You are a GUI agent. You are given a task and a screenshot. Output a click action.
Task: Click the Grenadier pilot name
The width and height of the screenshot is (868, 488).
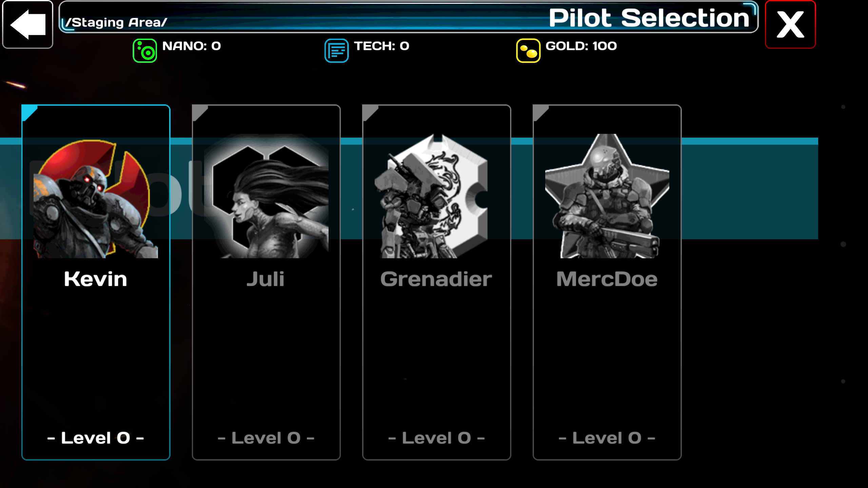(436, 279)
